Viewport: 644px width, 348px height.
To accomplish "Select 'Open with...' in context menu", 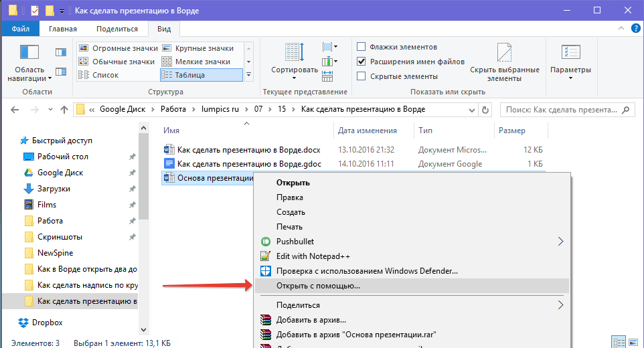I will coord(318,286).
